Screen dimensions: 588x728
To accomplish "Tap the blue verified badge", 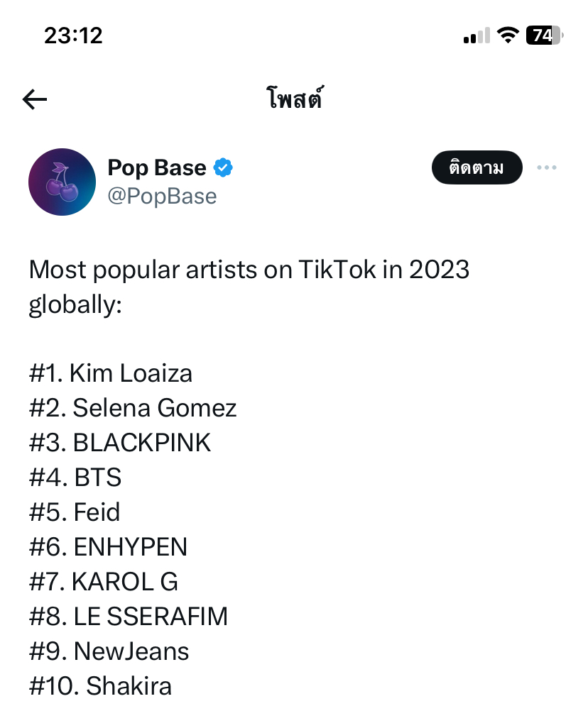I will coord(223,167).
